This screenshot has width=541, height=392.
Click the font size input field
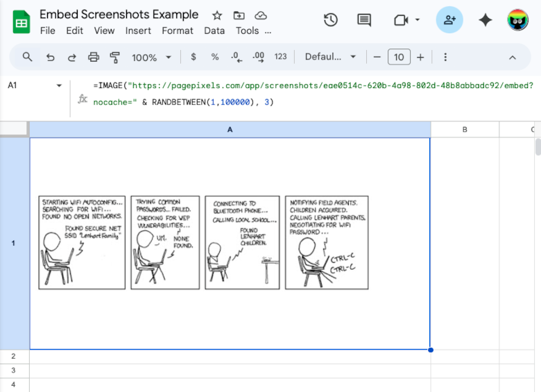399,57
